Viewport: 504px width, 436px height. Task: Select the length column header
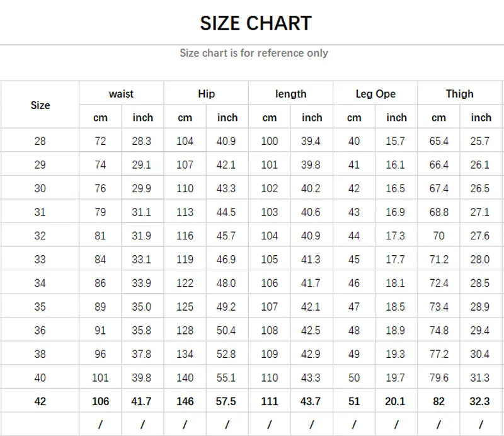291,93
